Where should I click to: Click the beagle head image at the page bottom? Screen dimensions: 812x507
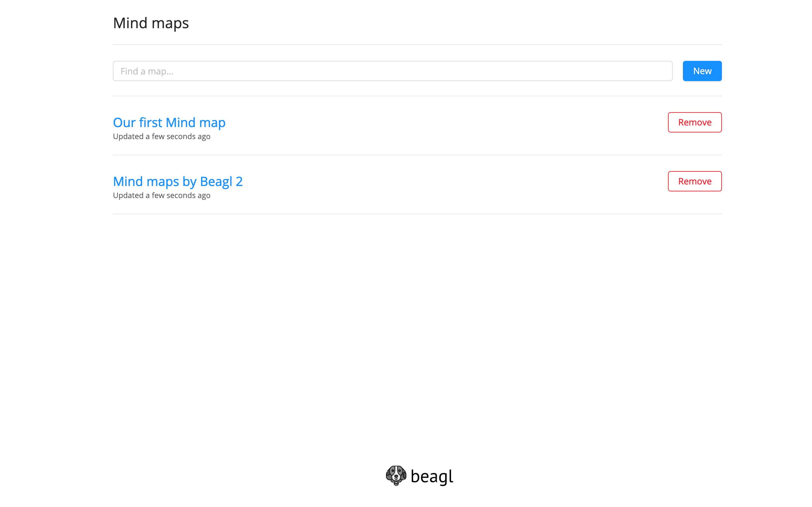click(x=396, y=476)
